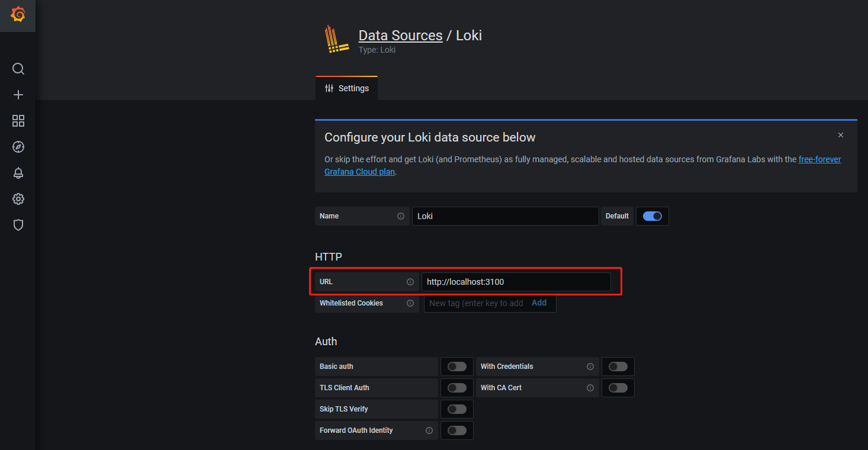Click the Forward OAuth Identity info icon
This screenshot has height=450, width=868.
pyautogui.click(x=429, y=430)
